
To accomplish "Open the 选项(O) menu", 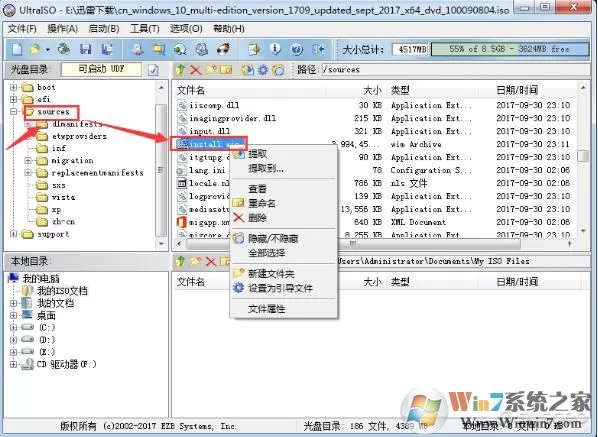I will [186, 29].
